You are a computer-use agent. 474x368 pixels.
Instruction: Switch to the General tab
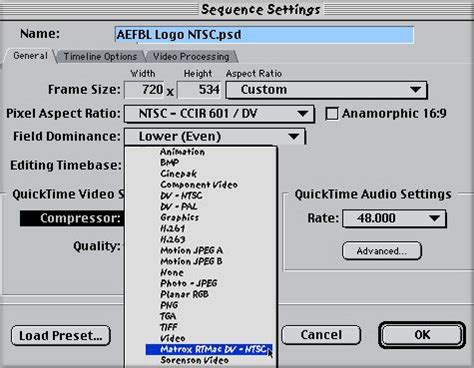tap(30, 56)
